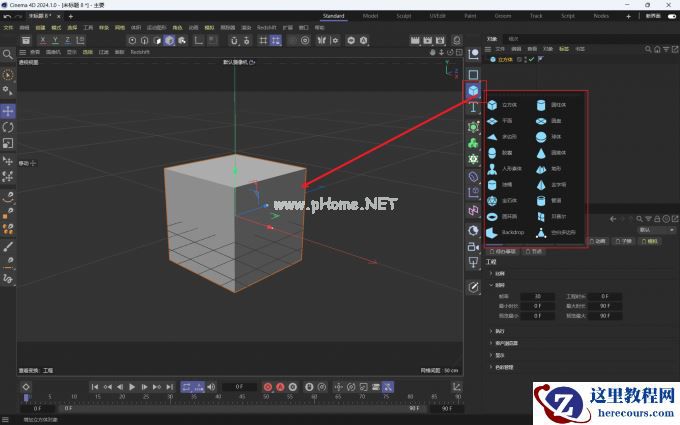Select the Cube object in Object Manager
The width and height of the screenshot is (680, 425).
click(505, 59)
